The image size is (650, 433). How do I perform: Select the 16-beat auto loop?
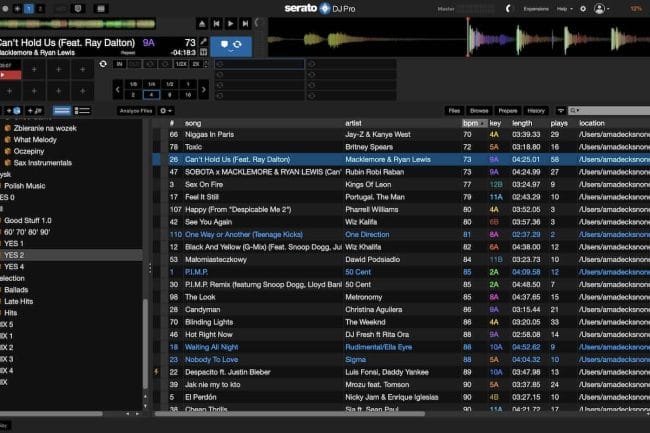point(188,95)
